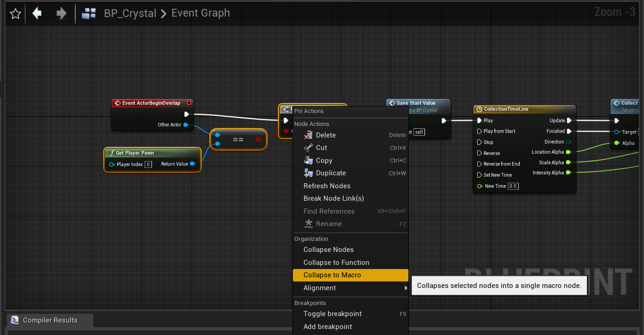Viewport: 644px width, 335px height.
Task: Select Collapse Nodes
Action: pyautogui.click(x=351, y=250)
